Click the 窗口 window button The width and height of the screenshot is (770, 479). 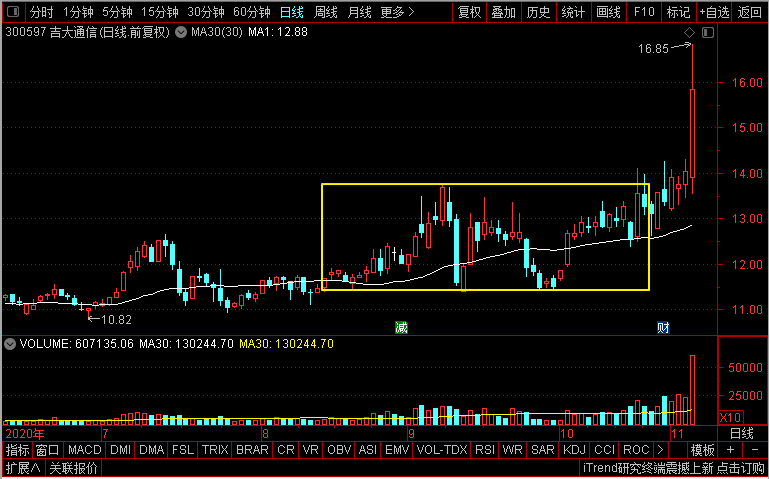coord(48,450)
